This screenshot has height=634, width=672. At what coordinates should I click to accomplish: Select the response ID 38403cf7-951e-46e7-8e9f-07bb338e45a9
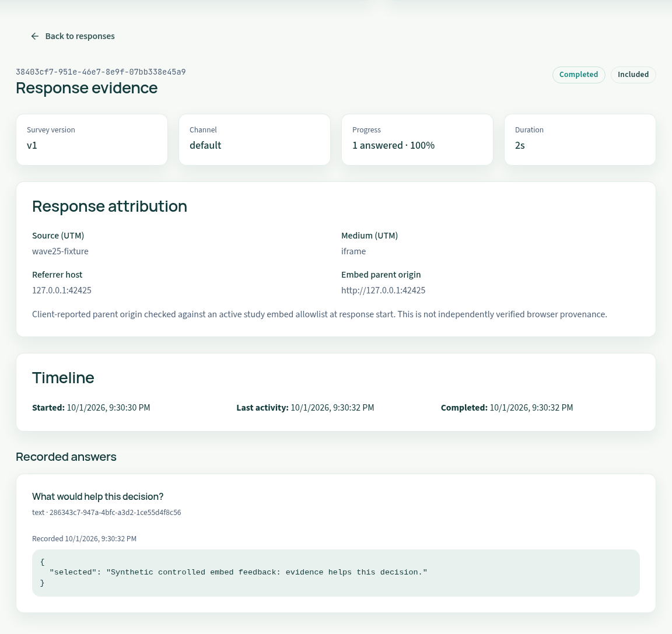click(101, 72)
